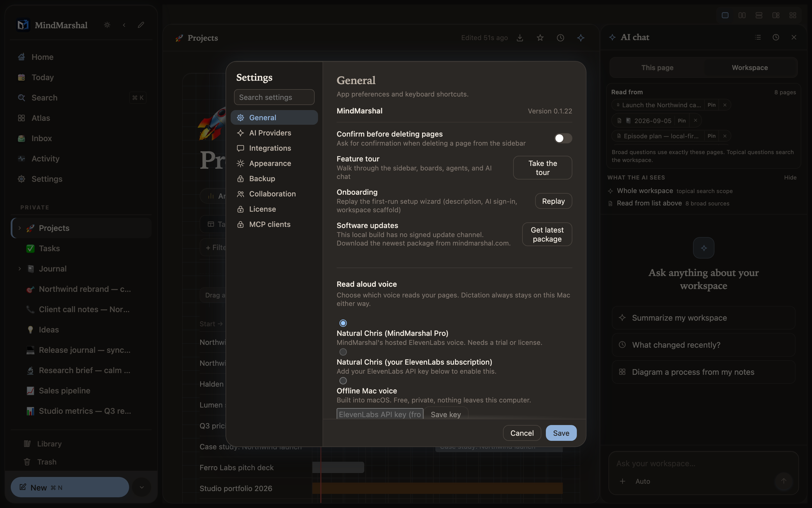The width and height of the screenshot is (812, 508).
Task: Open page history clock in Projects header
Action: click(x=560, y=38)
